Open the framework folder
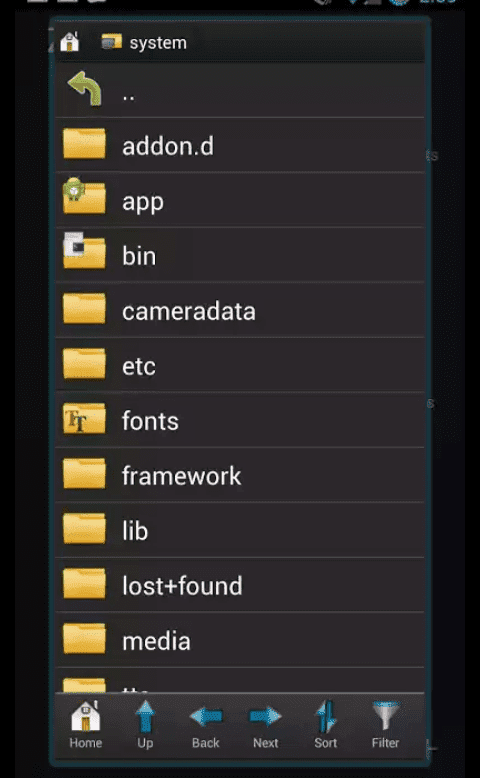The image size is (480, 778). (x=240, y=475)
